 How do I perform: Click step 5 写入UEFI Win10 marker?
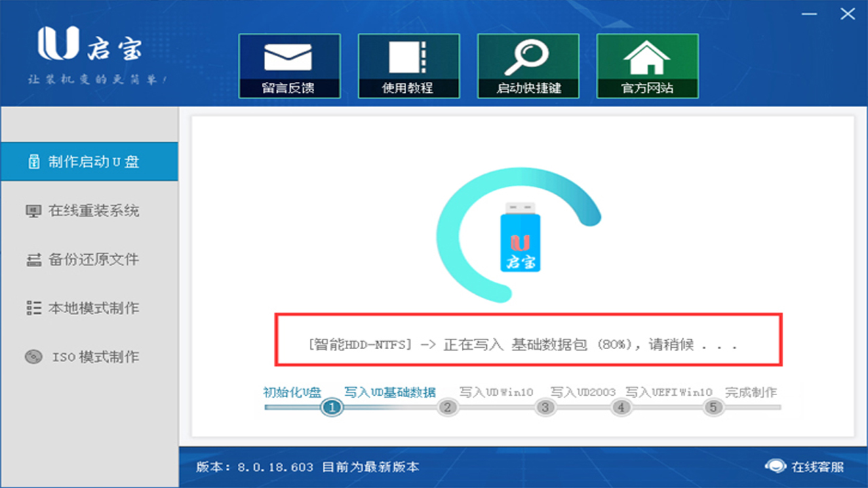coord(713,407)
